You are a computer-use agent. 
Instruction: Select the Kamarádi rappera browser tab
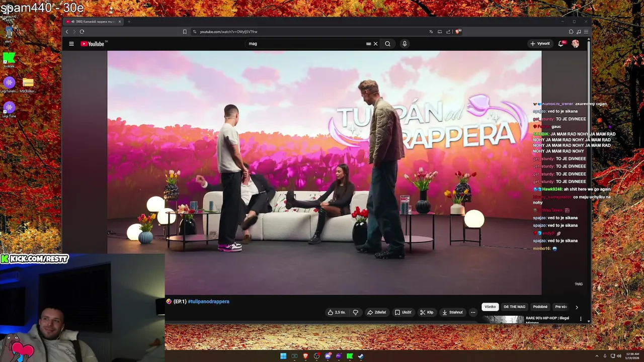tap(93, 22)
